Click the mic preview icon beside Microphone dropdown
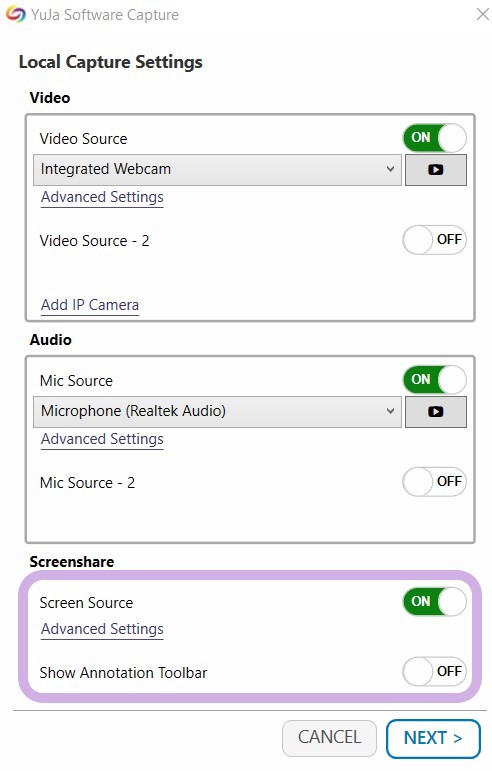The width and height of the screenshot is (492, 771). pos(435,412)
